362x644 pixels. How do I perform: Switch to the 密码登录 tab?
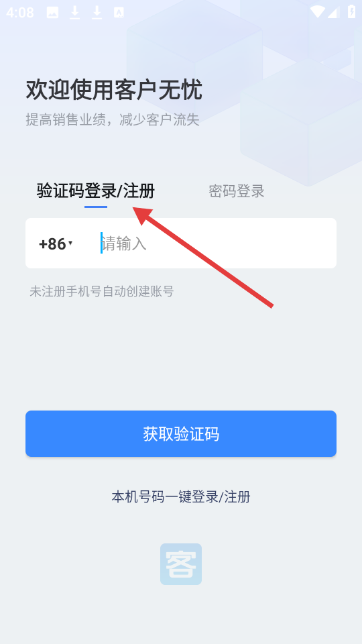point(237,191)
